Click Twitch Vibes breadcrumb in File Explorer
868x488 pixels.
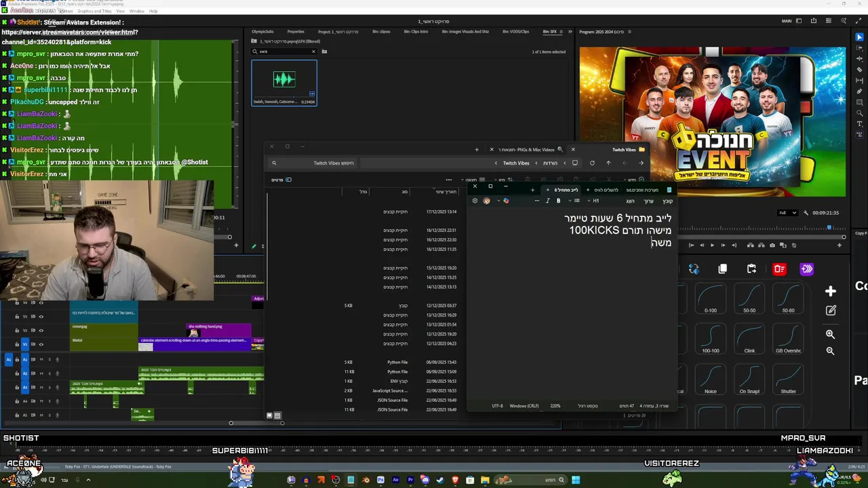coord(516,163)
